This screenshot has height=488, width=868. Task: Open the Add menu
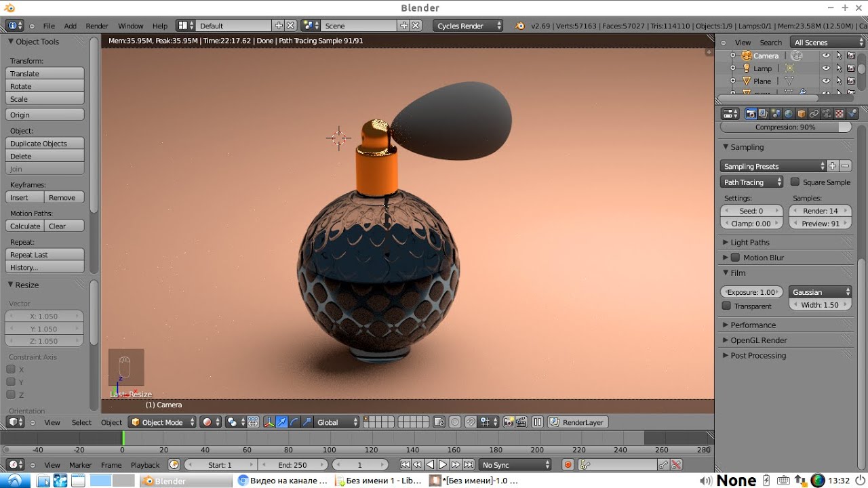(x=71, y=26)
